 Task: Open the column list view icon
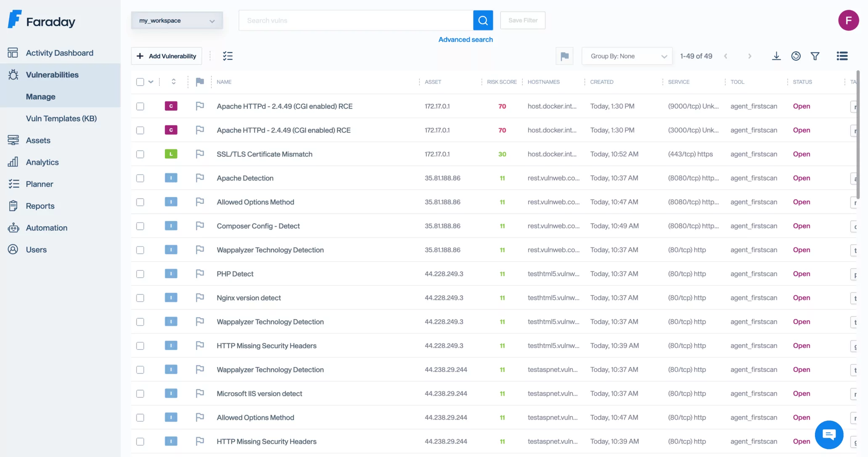(x=842, y=56)
